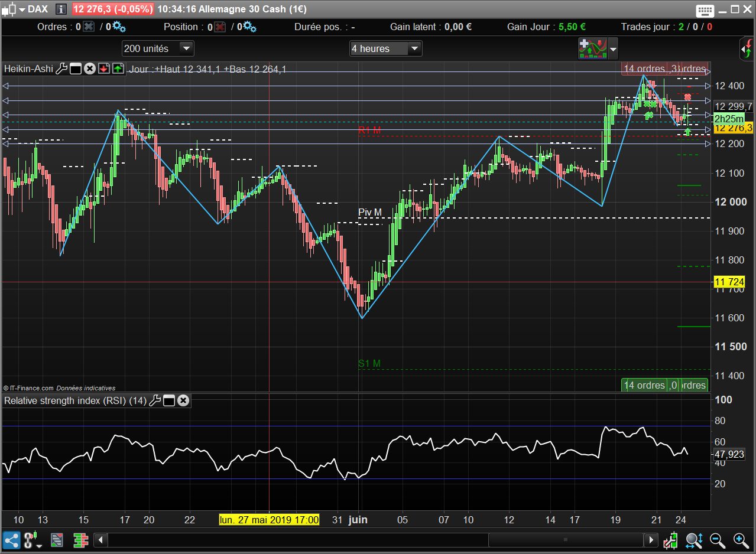Open the 200 unités quantity dropdown
The image size is (756, 554).
coord(158,48)
